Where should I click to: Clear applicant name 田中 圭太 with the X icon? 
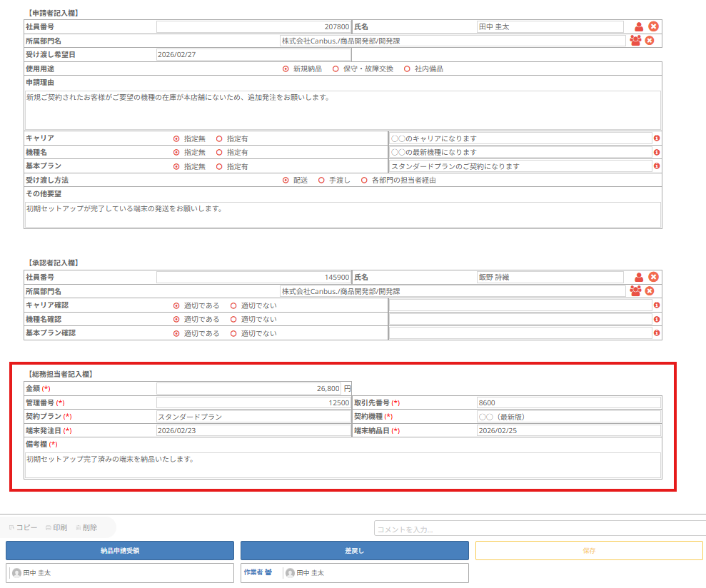click(653, 26)
